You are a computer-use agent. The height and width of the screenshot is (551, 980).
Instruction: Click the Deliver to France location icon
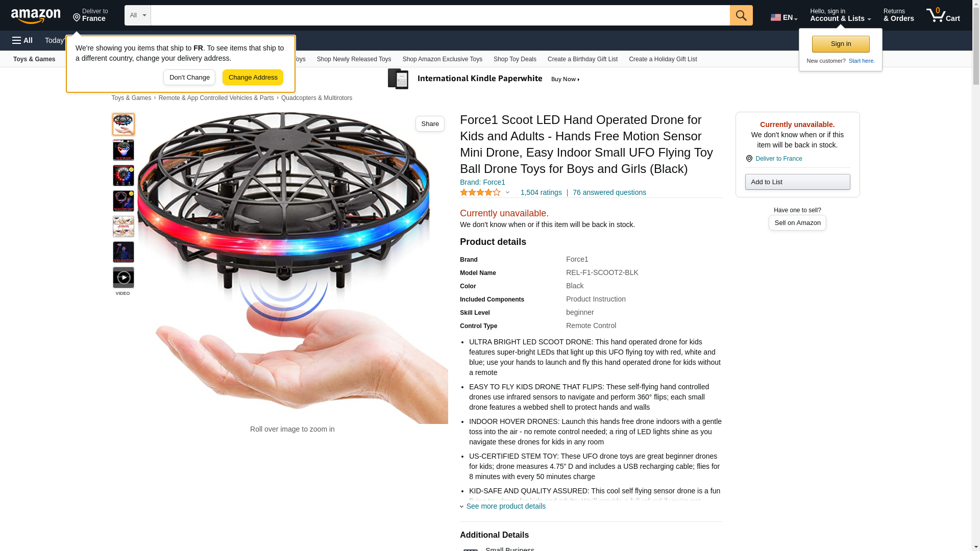pos(749,159)
